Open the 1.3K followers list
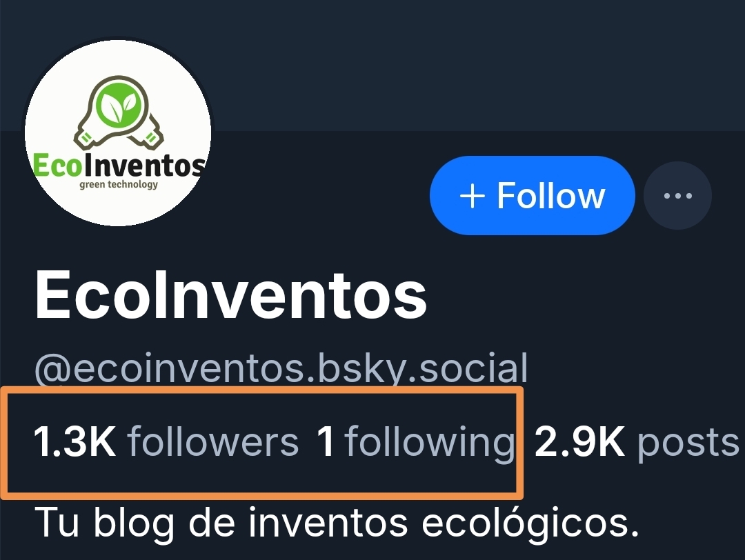This screenshot has width=745, height=560. point(166,442)
